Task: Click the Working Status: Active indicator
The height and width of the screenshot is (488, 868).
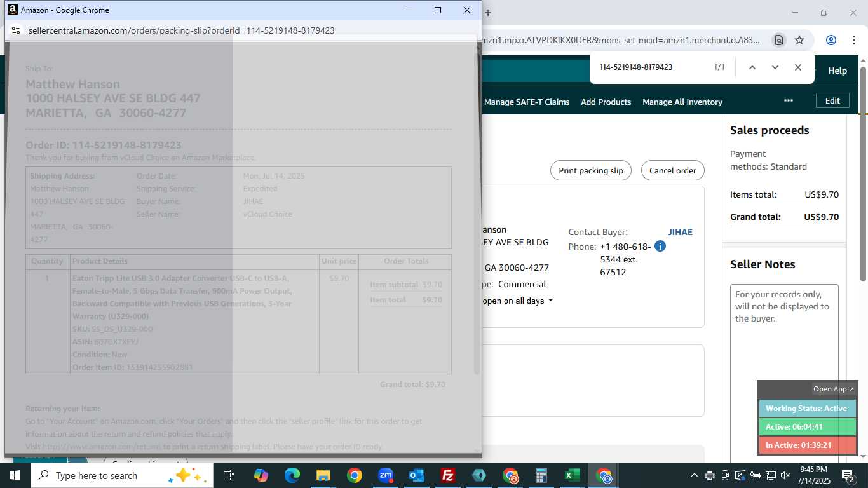Action: (807, 409)
